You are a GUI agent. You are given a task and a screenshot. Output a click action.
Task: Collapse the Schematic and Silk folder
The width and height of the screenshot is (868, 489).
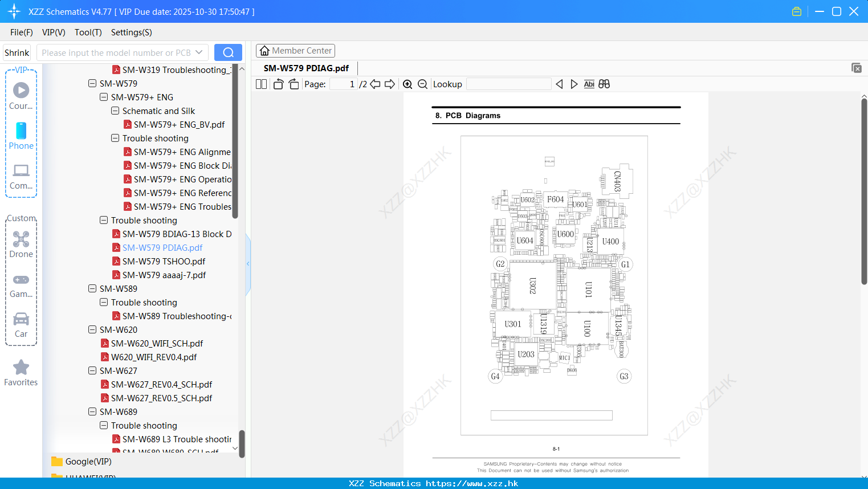pos(115,111)
